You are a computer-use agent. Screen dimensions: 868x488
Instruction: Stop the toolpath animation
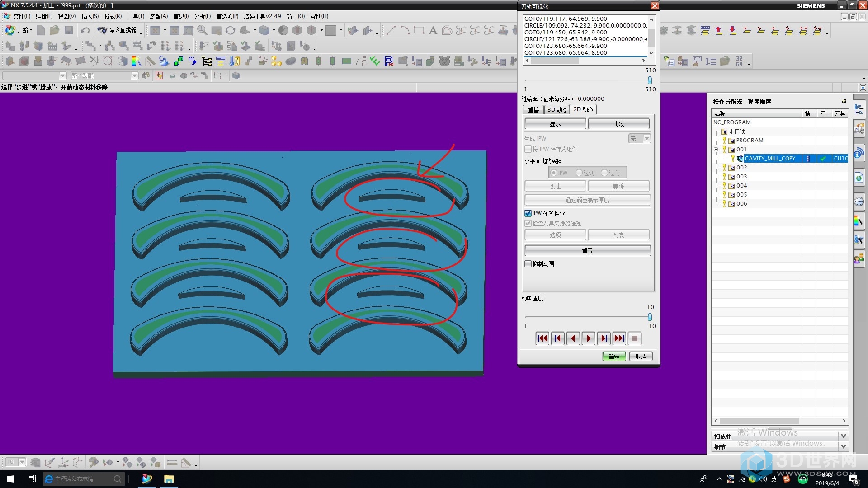pos(634,338)
